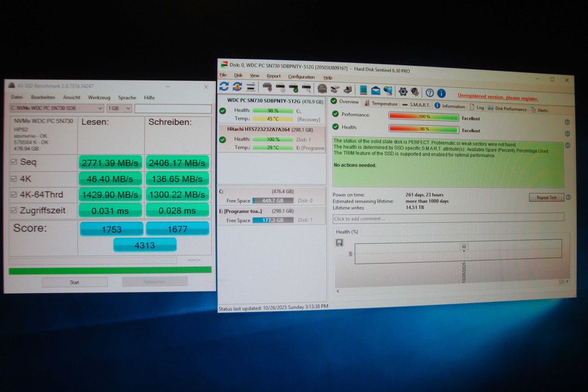Open the Hilfe menu
588x392 pixels.
coord(149,98)
